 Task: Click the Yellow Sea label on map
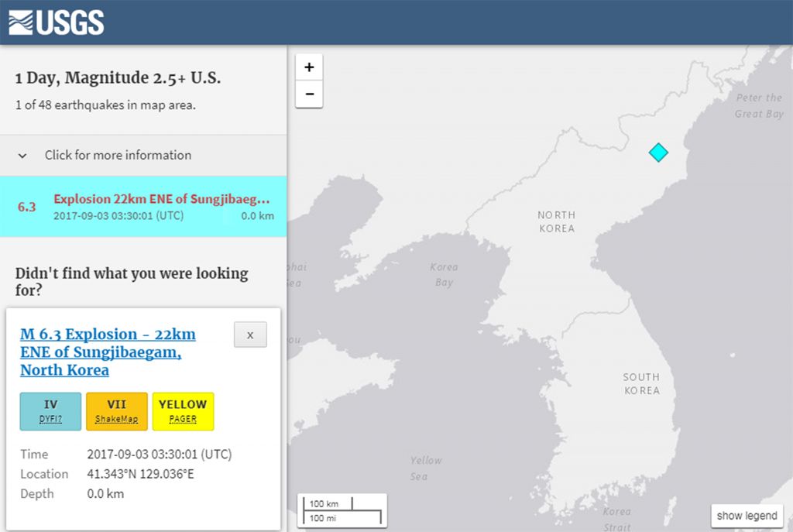click(x=425, y=468)
